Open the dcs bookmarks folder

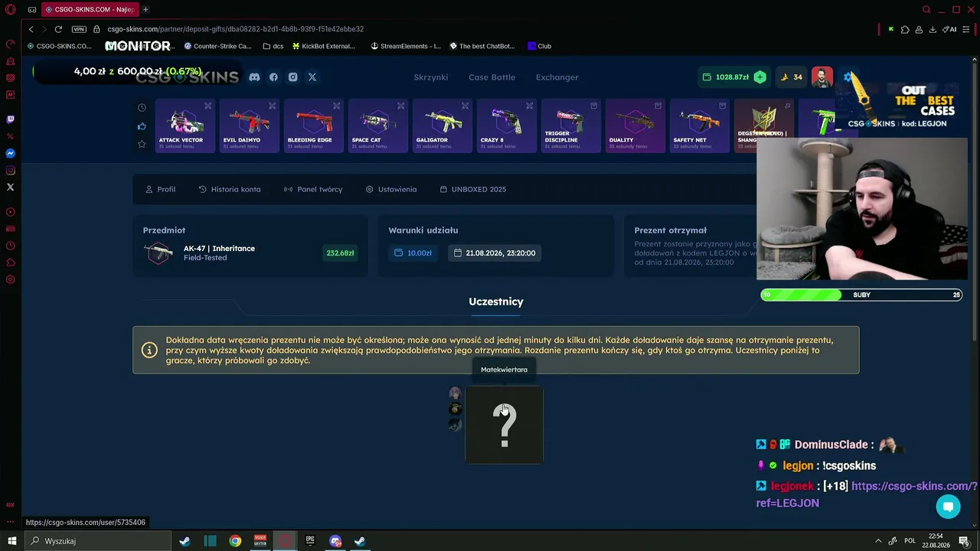point(273,46)
